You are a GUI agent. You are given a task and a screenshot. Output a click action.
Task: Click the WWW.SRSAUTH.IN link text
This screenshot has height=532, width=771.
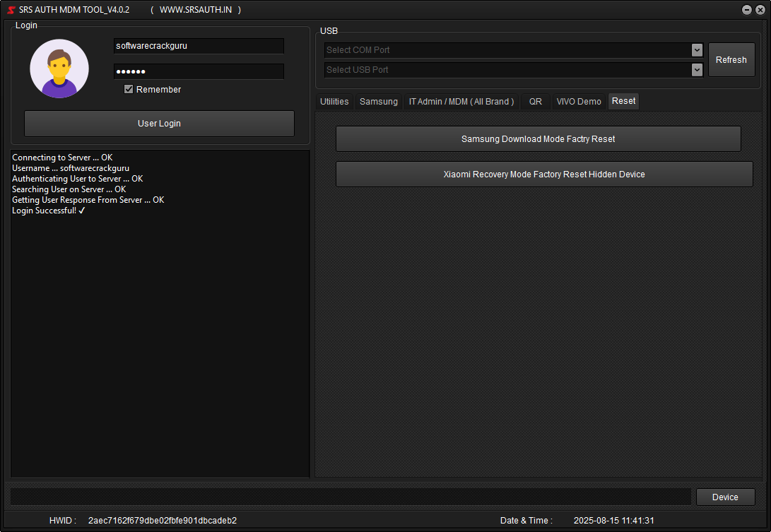tap(195, 10)
